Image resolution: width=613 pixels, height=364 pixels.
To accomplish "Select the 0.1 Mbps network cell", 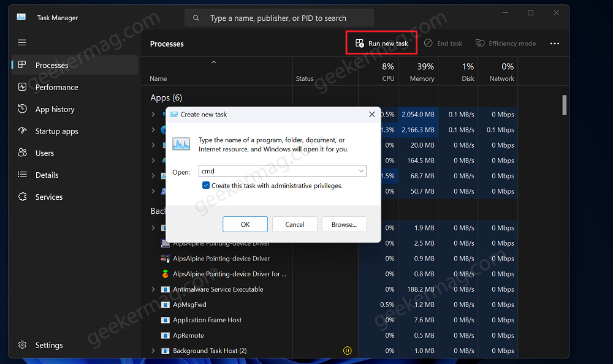I will 498,129.
